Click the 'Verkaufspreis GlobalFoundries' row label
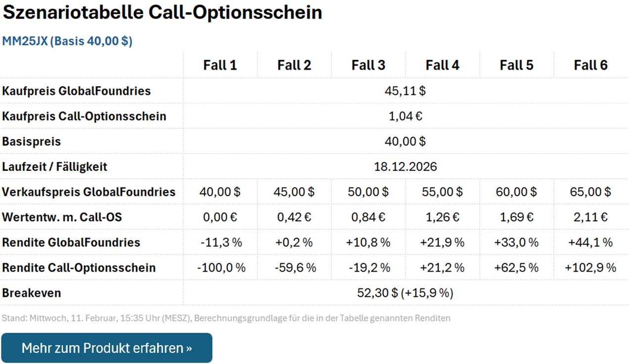 point(88,192)
